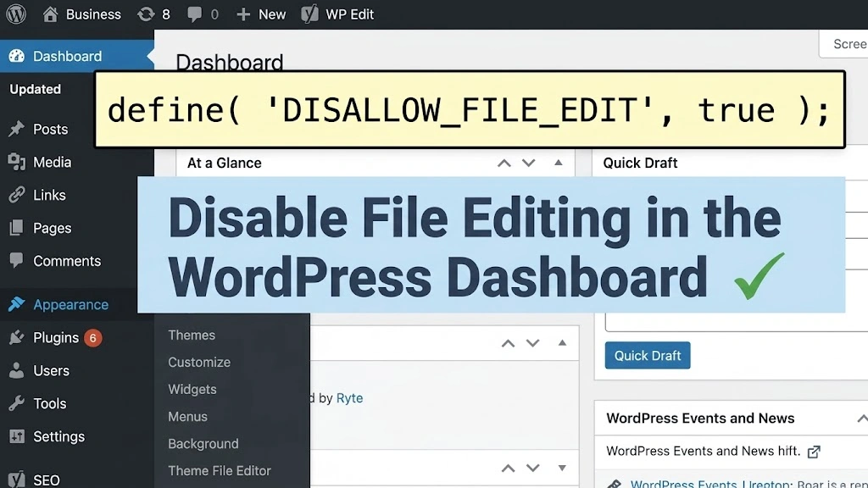Viewport: 868px width, 488px height.
Task: Click the Pages document icon
Action: tap(17, 227)
